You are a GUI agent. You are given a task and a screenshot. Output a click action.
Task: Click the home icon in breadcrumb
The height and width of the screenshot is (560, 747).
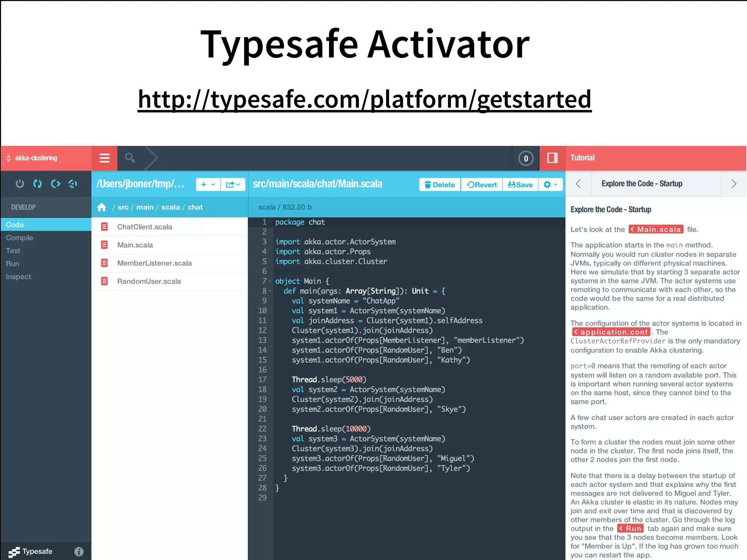102,207
